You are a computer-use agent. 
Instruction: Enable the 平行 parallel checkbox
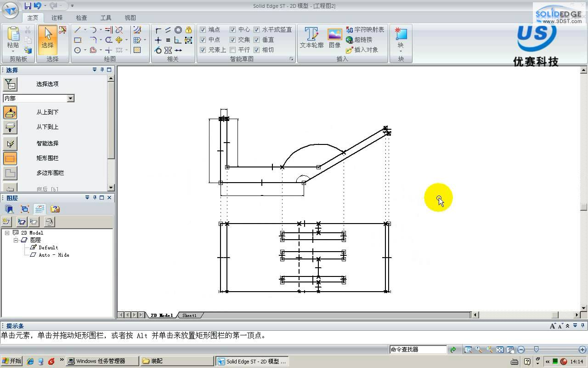click(x=232, y=50)
